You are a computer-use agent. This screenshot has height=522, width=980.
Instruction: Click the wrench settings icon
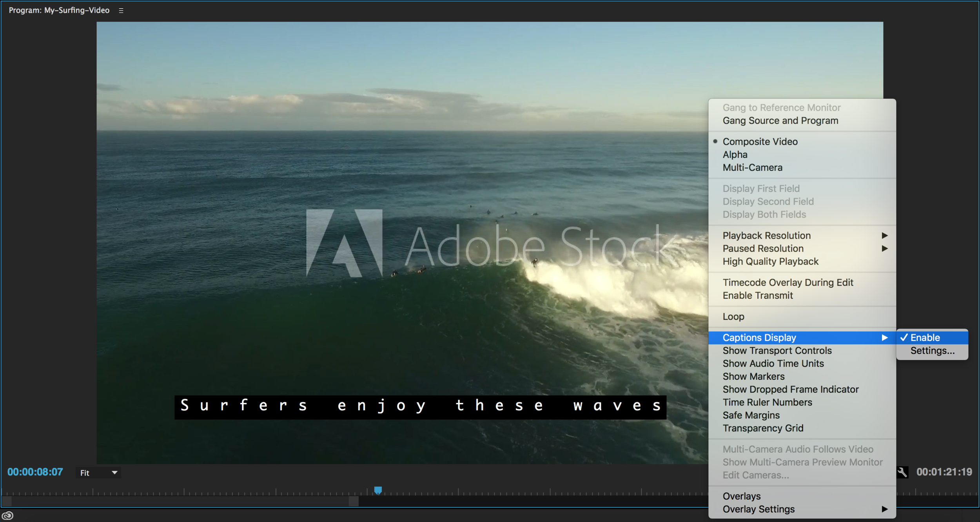[x=902, y=472]
